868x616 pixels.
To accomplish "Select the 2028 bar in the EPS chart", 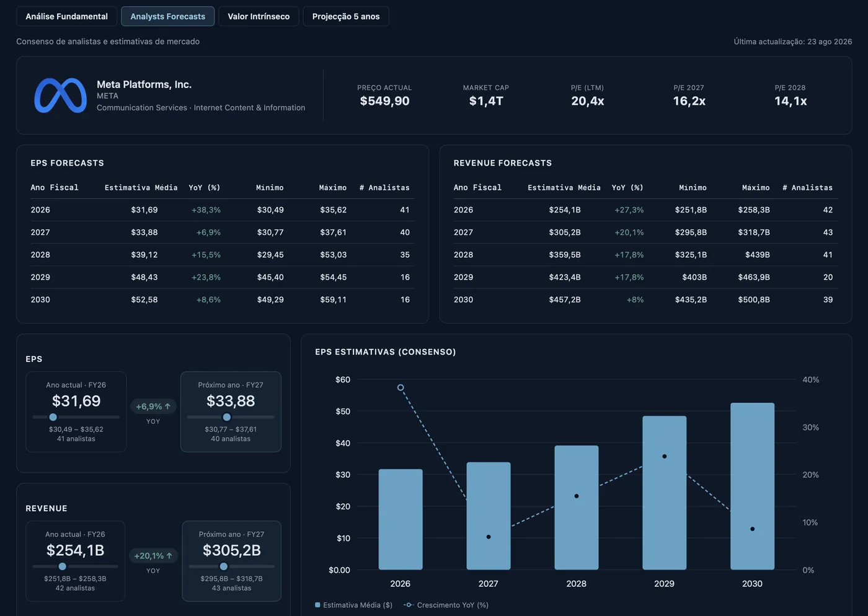I will coord(577,508).
